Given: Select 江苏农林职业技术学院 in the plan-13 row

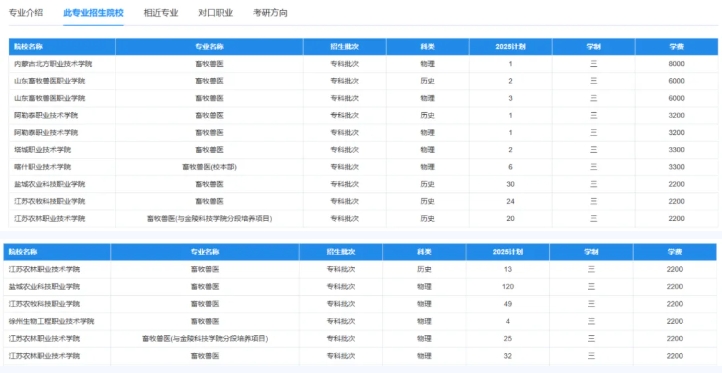Looking at the screenshot, I should 45,269.
